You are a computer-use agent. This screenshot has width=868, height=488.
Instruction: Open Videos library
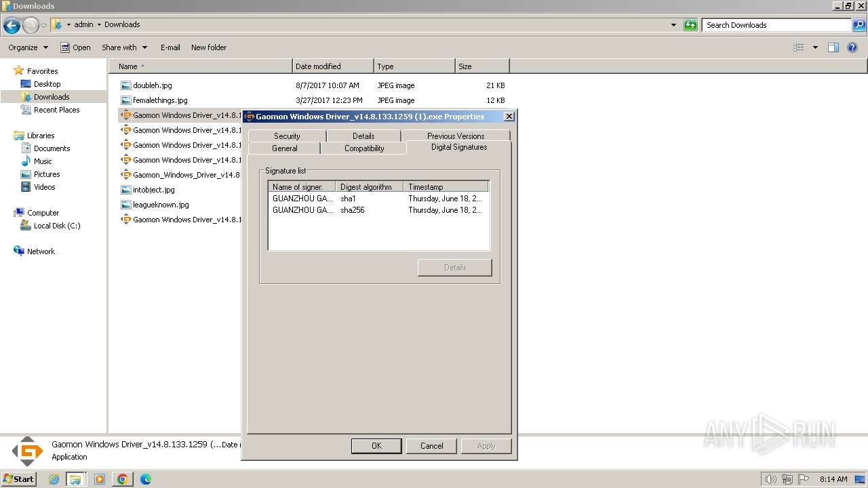[x=44, y=187]
